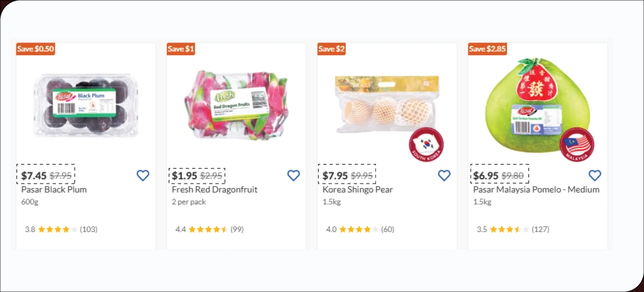The width and height of the screenshot is (644, 292).
Task: Click the Save $1 promo tag
Action: point(181,49)
